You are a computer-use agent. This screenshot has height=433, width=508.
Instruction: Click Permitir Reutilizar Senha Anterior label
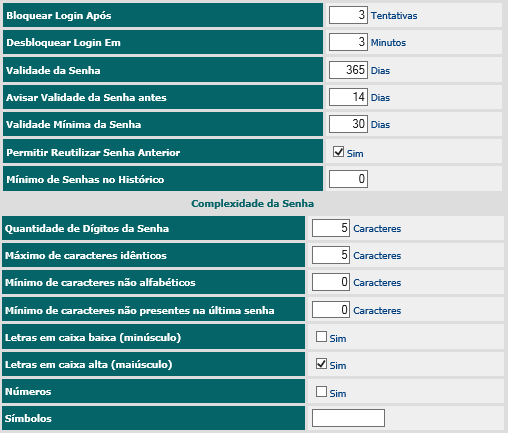[x=93, y=152]
